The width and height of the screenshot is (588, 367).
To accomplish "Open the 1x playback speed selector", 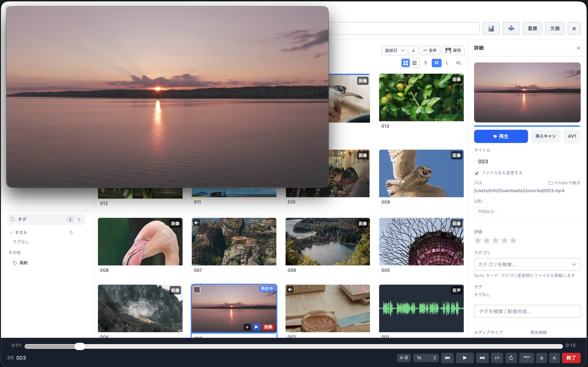I will tap(426, 358).
